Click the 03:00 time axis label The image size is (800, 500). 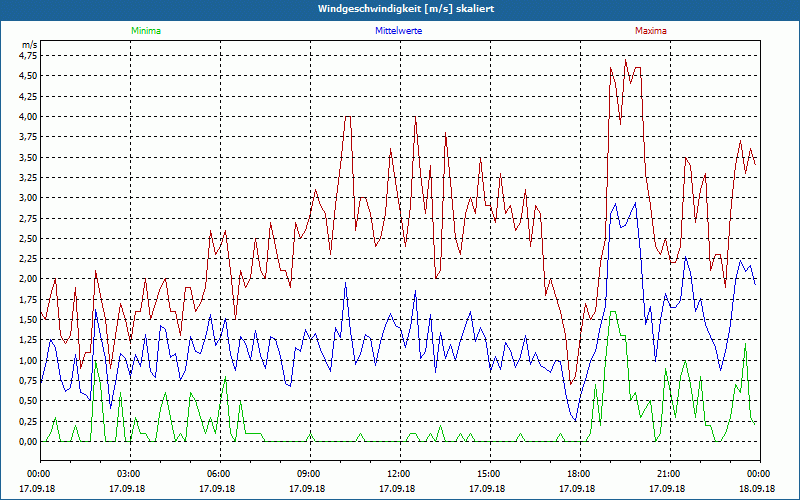pyautogui.click(x=128, y=474)
